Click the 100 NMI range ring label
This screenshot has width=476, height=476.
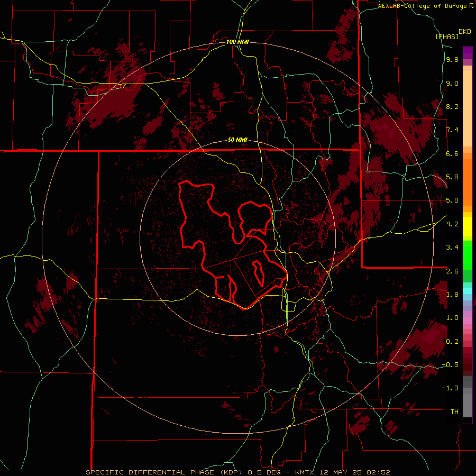[237, 42]
